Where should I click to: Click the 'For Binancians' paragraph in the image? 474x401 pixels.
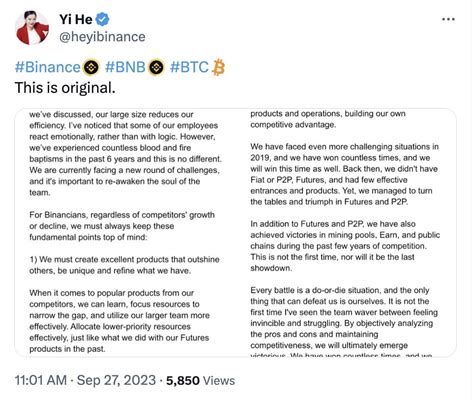point(122,226)
